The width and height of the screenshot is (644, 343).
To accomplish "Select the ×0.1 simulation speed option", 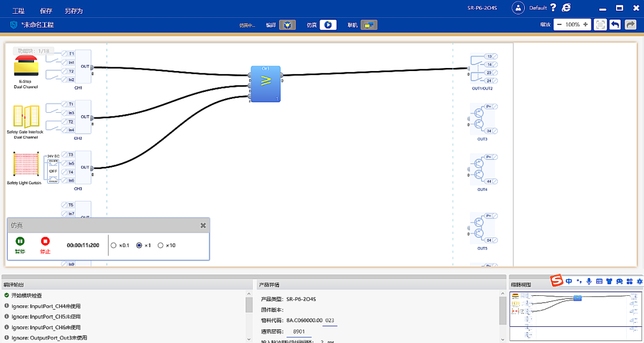I will (x=114, y=245).
